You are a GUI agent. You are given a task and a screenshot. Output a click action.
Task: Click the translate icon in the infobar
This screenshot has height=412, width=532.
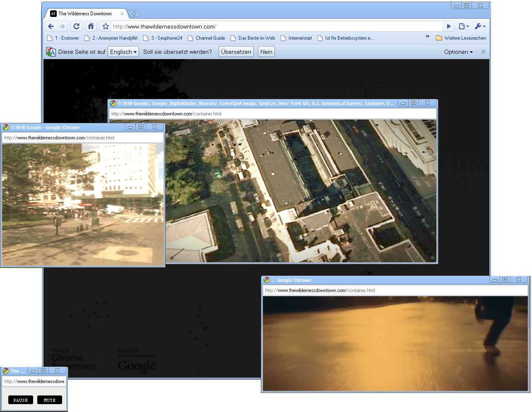[51, 52]
